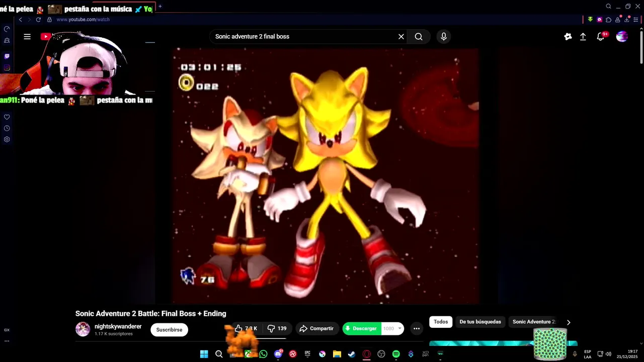The height and width of the screenshot is (362, 644).
Task: Open File Explorer from the taskbar
Action: 337,354
